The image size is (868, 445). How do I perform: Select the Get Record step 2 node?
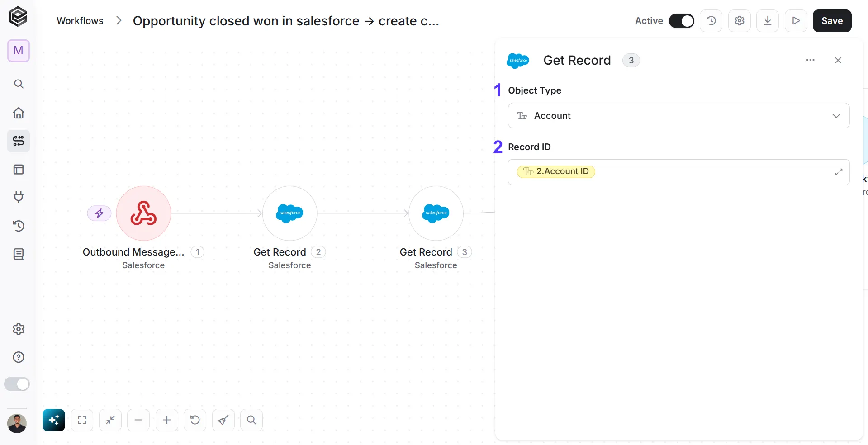289,213
